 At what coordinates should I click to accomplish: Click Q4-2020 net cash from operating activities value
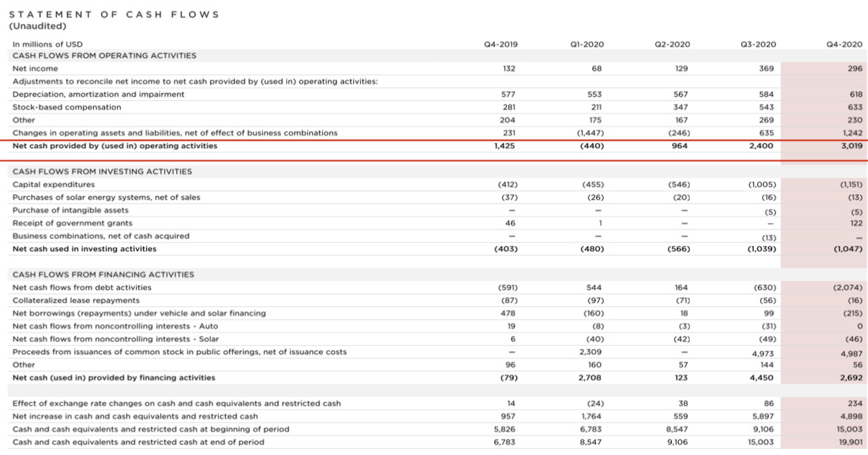[850, 146]
